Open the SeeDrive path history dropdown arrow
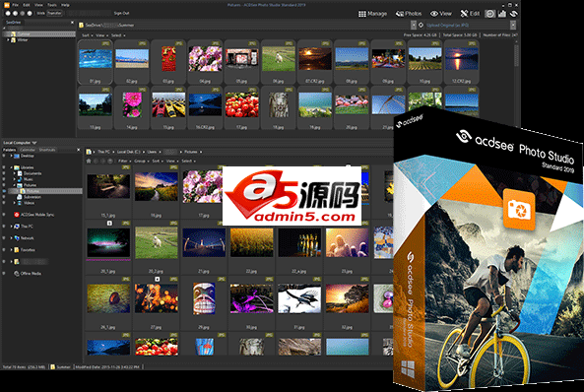Viewport: 584px width, 392px height. [414, 25]
